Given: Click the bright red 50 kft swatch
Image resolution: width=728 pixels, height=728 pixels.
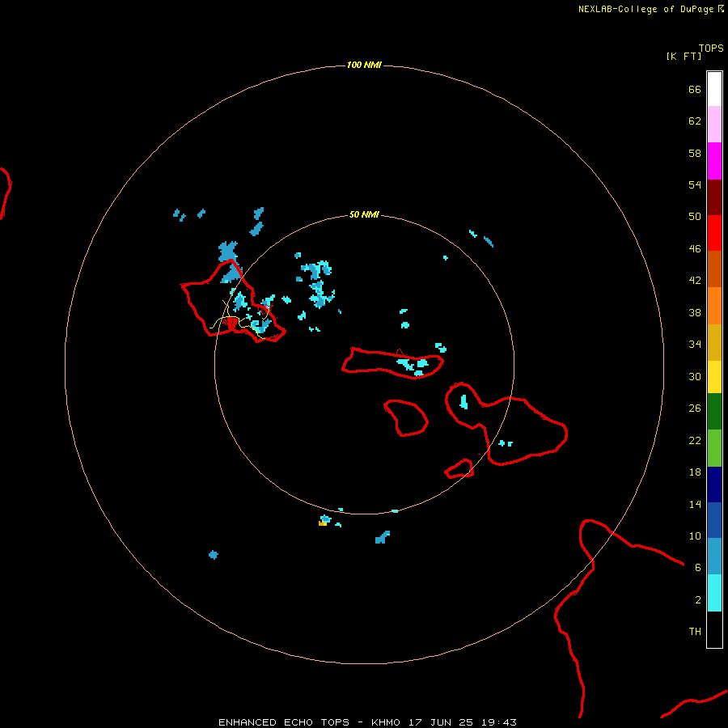Looking at the screenshot, I should [714, 233].
